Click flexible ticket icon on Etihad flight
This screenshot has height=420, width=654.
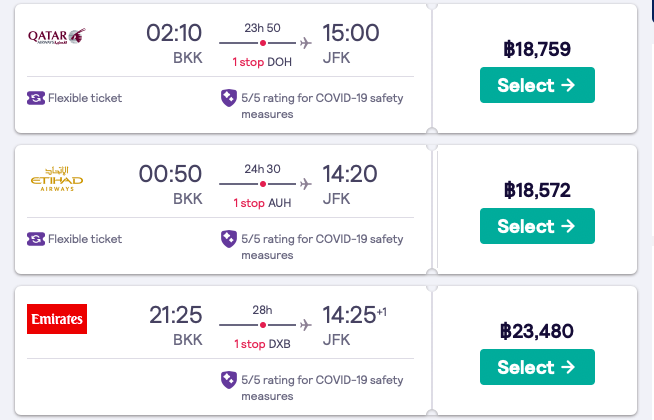(36, 239)
